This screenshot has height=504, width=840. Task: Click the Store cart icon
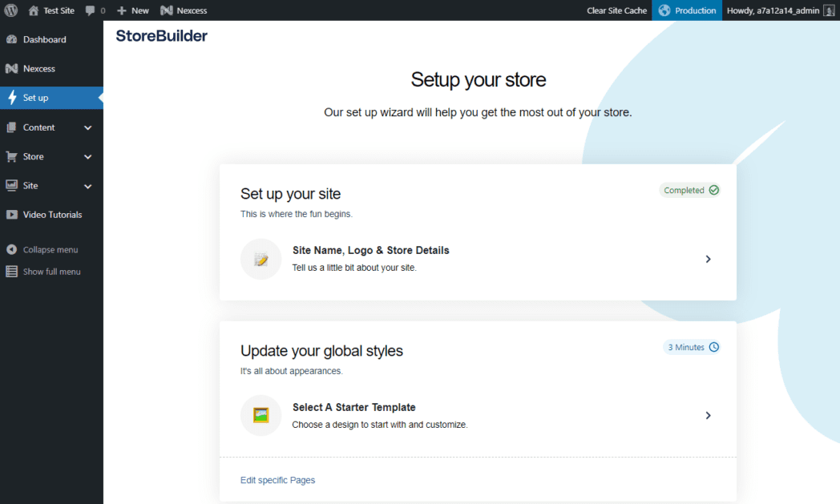11,156
